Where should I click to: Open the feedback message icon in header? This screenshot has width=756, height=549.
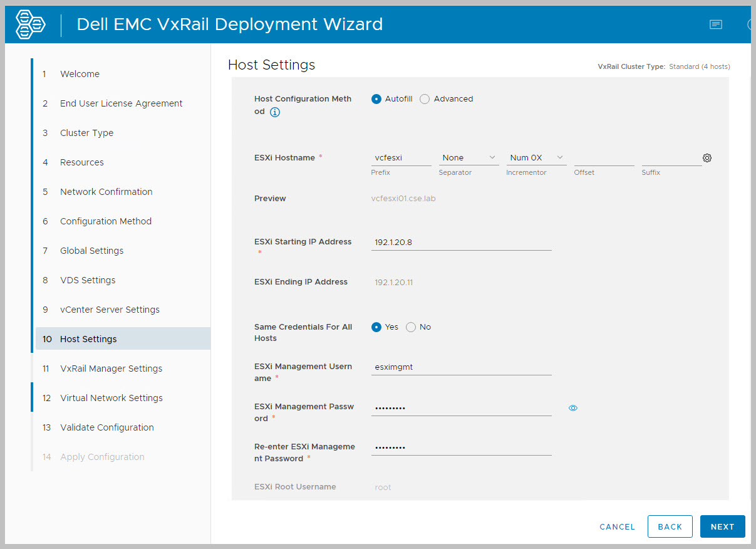(x=715, y=24)
